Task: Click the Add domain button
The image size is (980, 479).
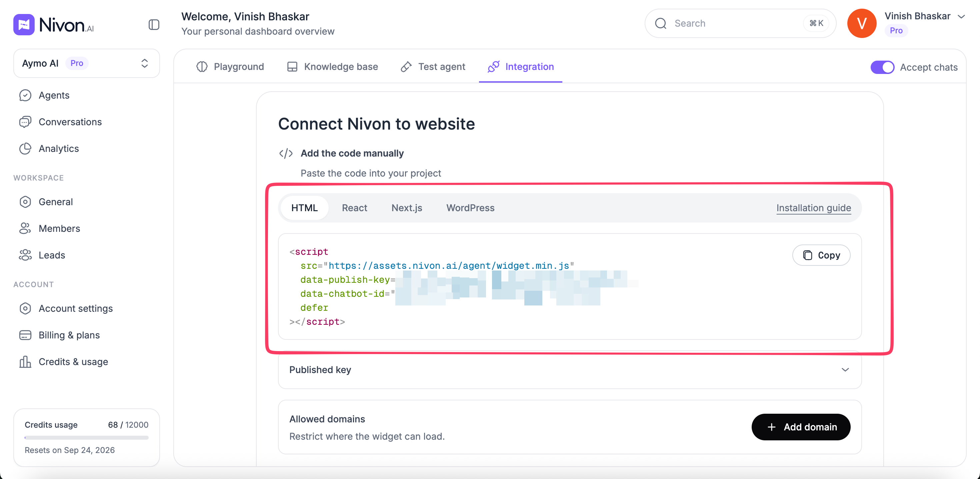Action: click(801, 427)
